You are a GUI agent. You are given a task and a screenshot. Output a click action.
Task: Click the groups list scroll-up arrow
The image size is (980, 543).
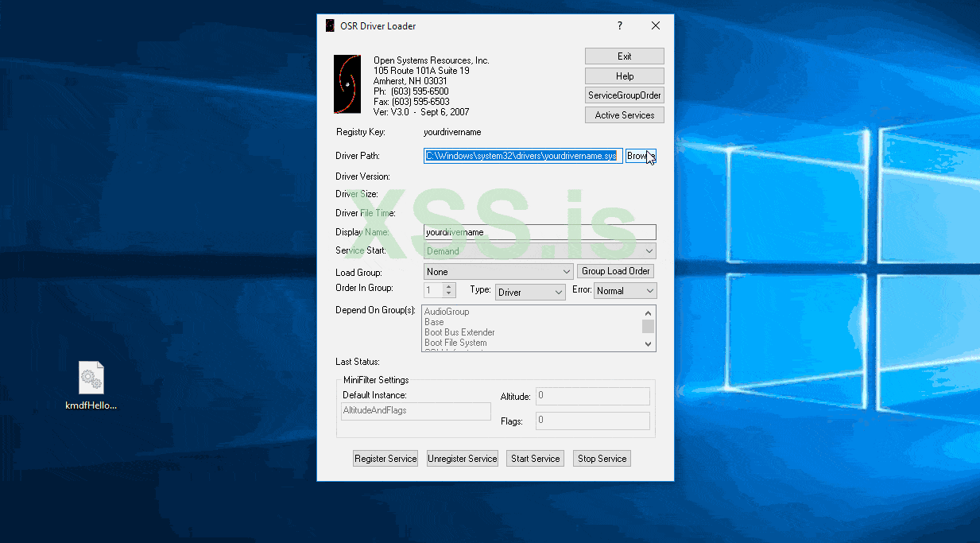pos(649,312)
